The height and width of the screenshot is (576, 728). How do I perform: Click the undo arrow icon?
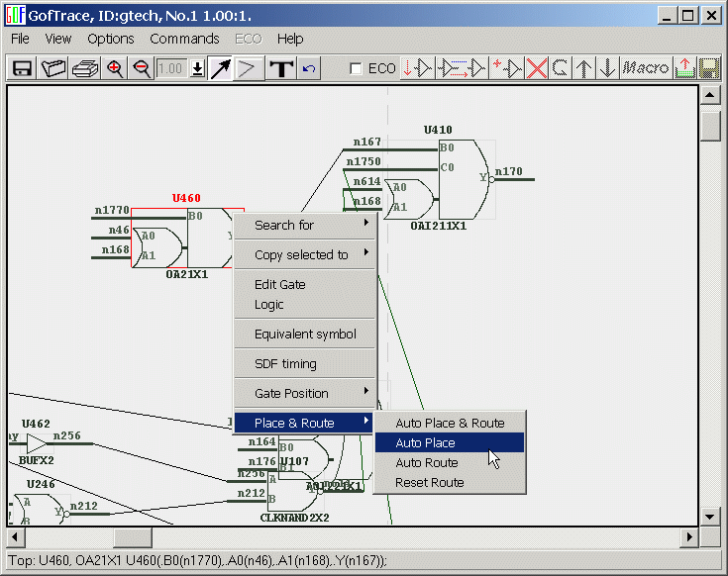click(x=309, y=68)
